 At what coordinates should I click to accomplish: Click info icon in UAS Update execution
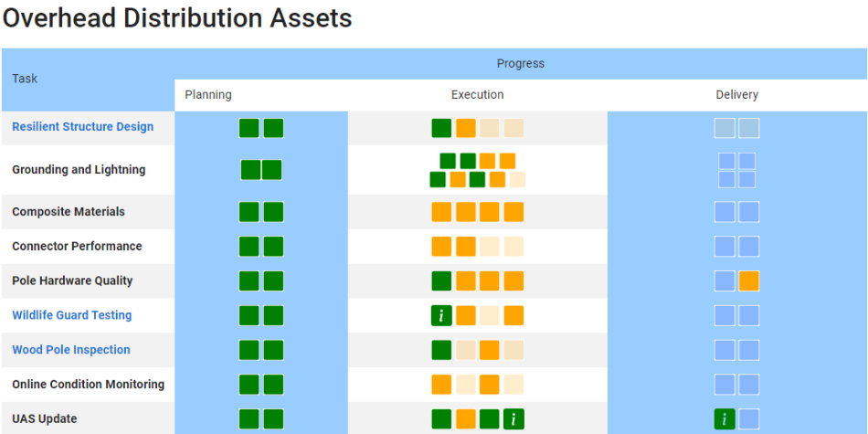point(513,419)
